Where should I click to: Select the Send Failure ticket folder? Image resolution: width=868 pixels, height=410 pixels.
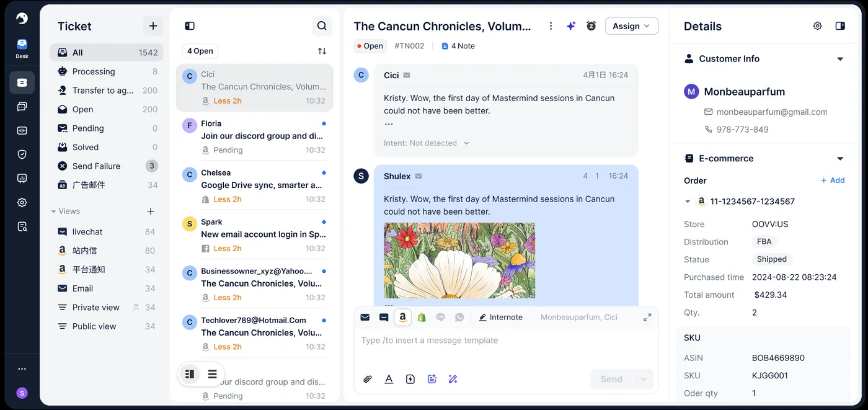click(x=107, y=166)
